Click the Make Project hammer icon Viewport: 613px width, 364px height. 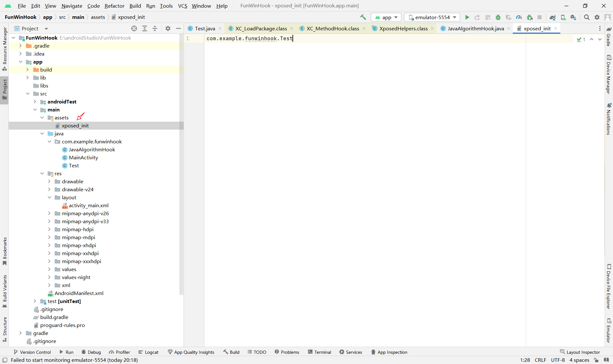[x=363, y=17]
